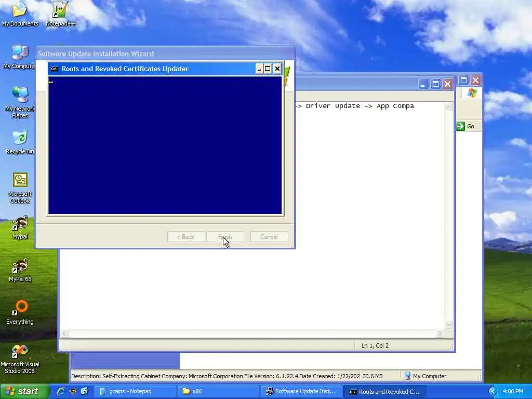
Task: Open My Documents desktop icon
Action: pyautogui.click(x=20, y=14)
